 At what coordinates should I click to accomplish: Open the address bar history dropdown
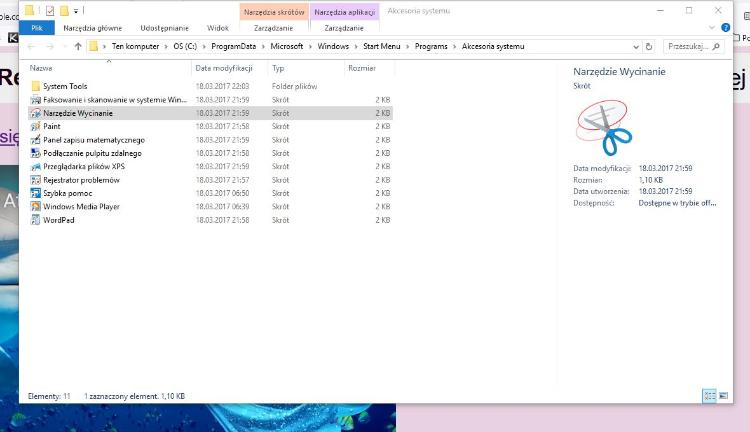[x=636, y=46]
